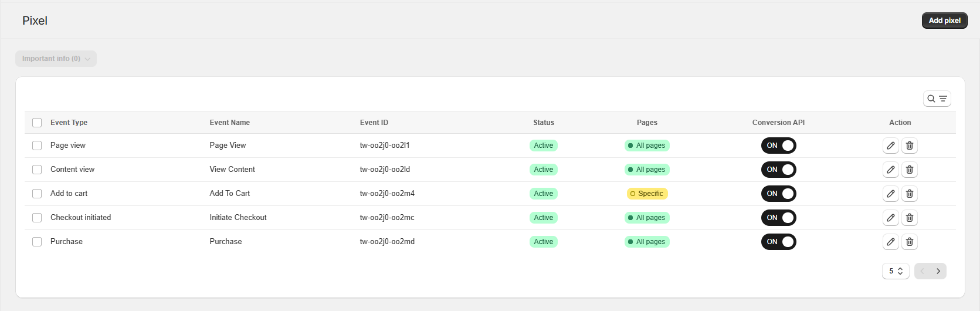Expand the Important info dropdown

(x=56, y=59)
